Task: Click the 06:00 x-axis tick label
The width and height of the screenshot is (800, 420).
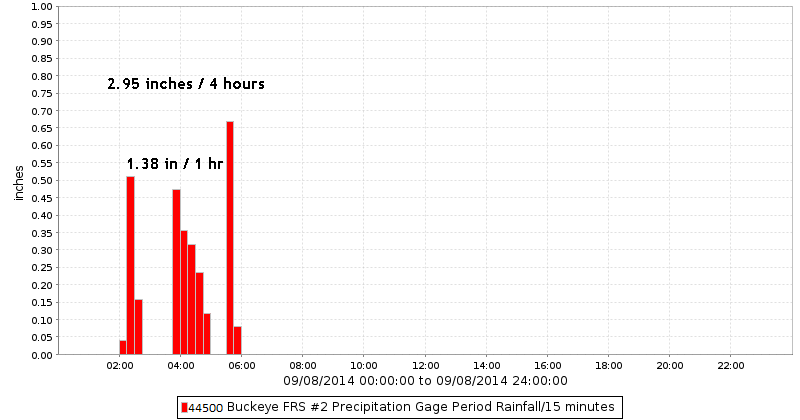Action: point(242,366)
